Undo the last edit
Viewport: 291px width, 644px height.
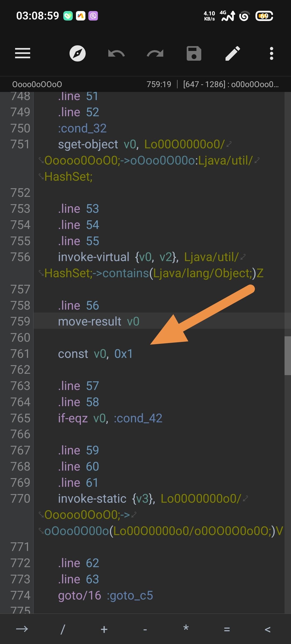116,53
